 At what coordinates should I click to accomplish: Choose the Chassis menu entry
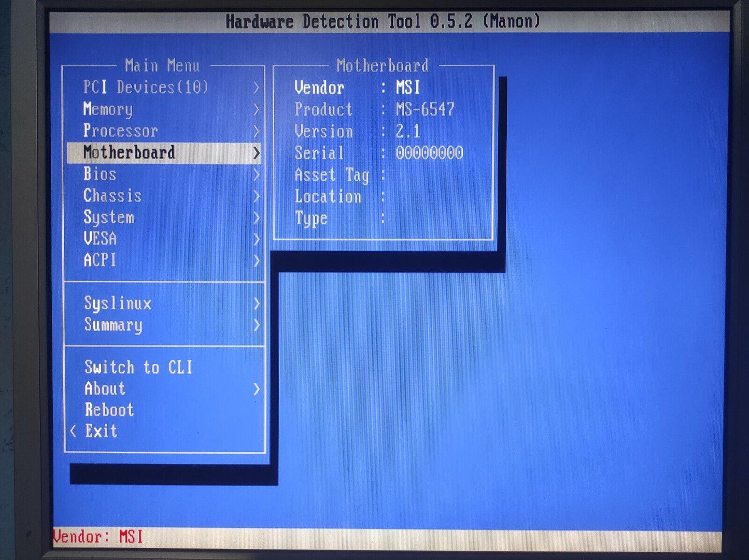coord(112,196)
